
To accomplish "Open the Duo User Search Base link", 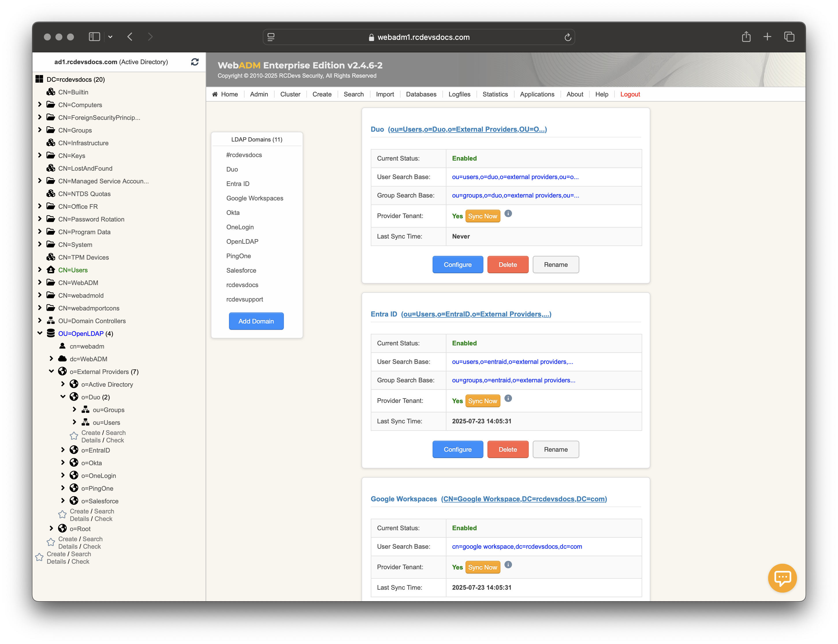I will point(515,177).
